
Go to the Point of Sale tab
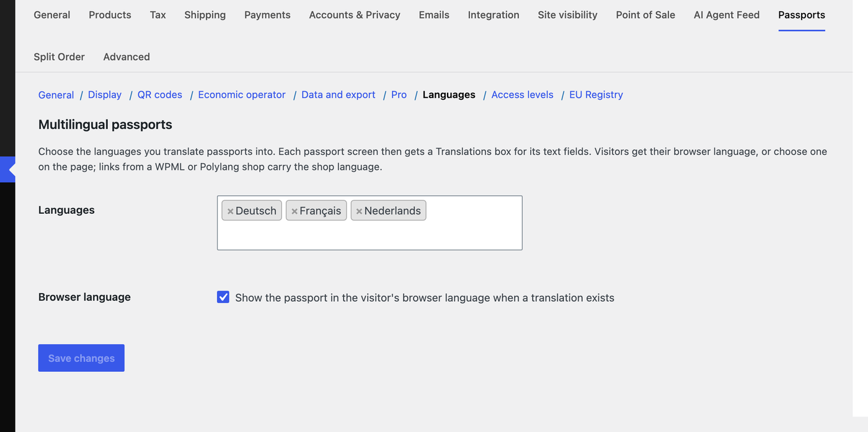pyautogui.click(x=645, y=15)
